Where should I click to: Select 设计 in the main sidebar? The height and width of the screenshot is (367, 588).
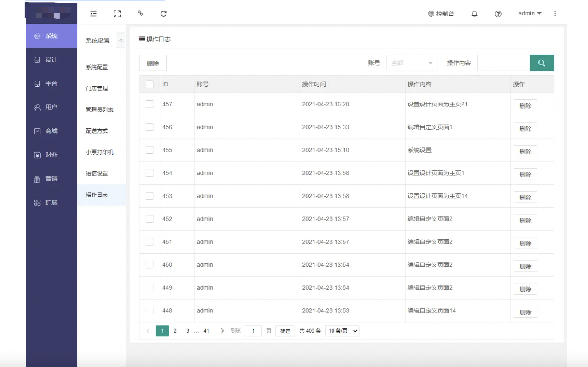(x=52, y=60)
